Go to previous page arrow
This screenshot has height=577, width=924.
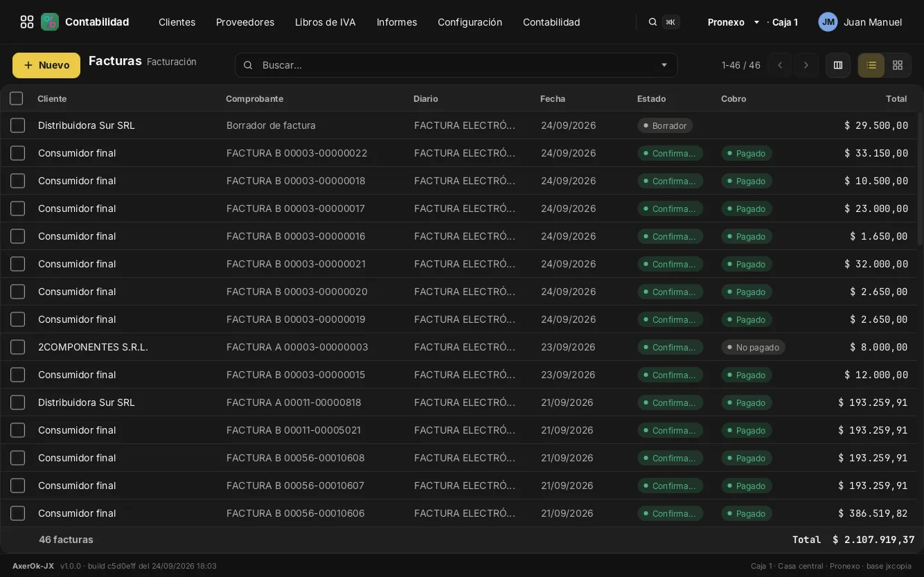(x=780, y=65)
